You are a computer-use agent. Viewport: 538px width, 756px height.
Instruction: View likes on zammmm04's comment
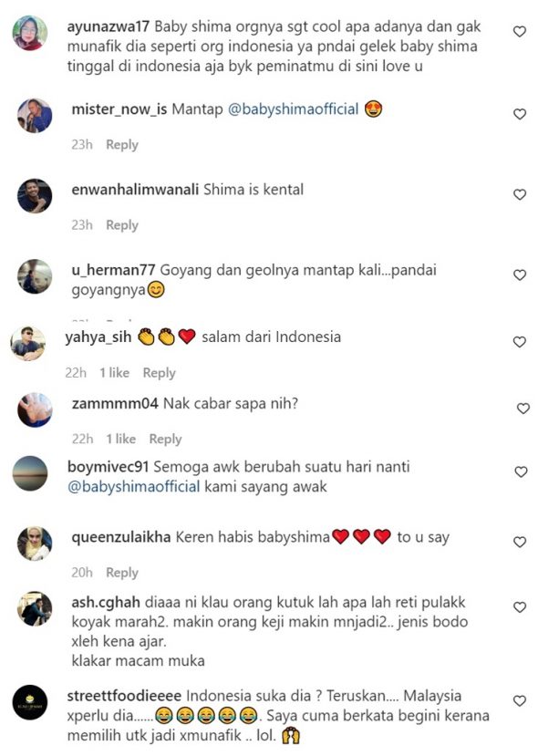[120, 440]
